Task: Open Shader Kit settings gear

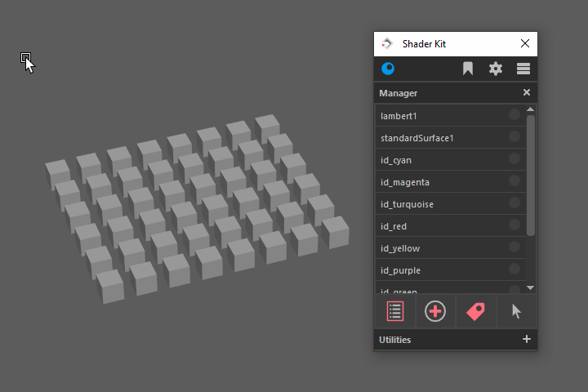Action: [x=496, y=69]
